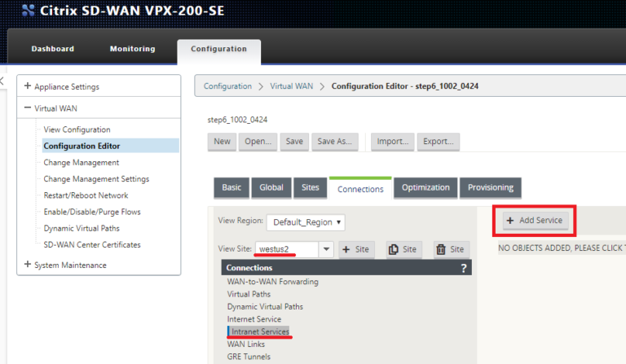The image size is (626, 364).
Task: Expand System Maintenance section
Action: click(28, 265)
